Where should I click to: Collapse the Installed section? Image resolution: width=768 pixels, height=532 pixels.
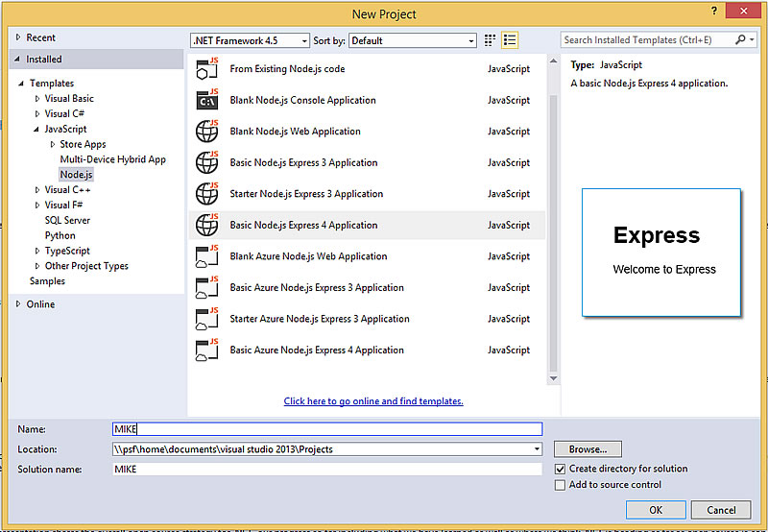click(x=17, y=59)
